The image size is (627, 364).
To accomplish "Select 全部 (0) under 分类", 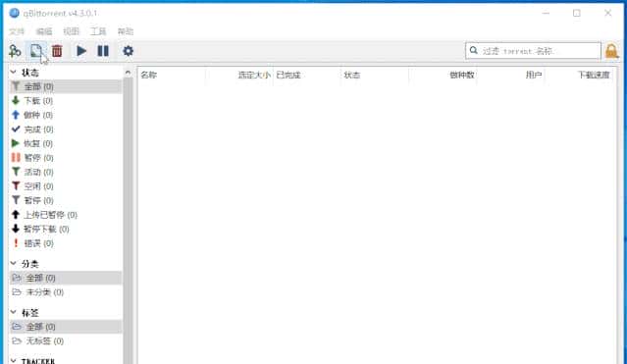I will pos(66,278).
